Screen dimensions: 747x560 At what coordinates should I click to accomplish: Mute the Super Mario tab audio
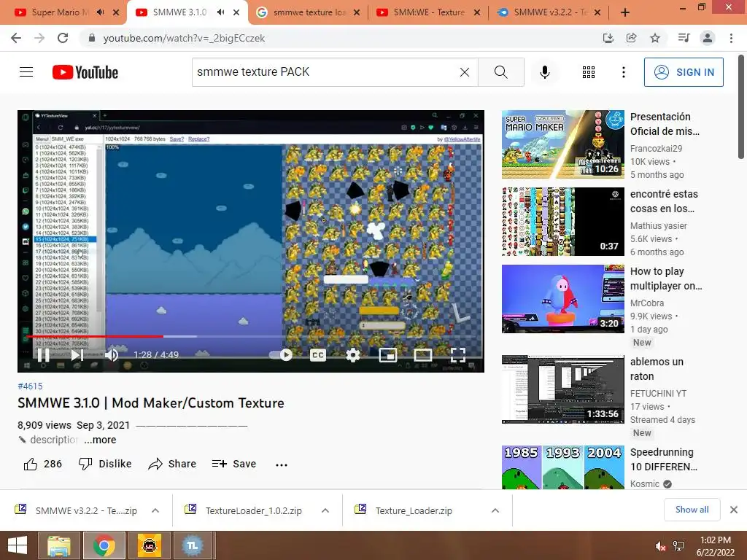[100, 12]
